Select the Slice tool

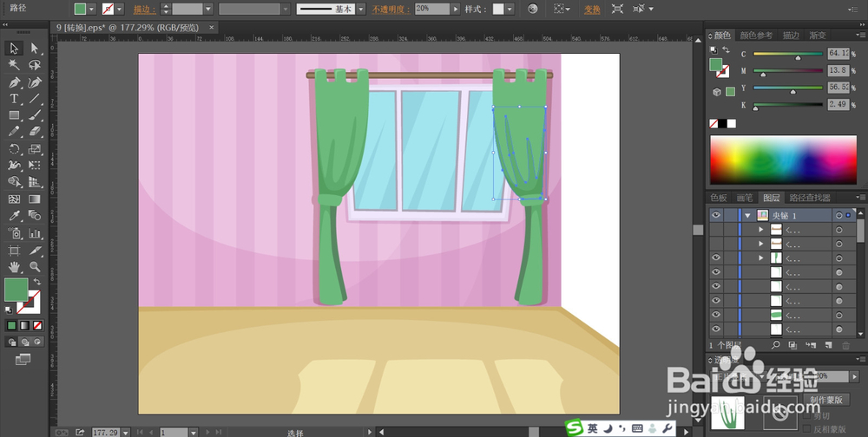click(35, 250)
